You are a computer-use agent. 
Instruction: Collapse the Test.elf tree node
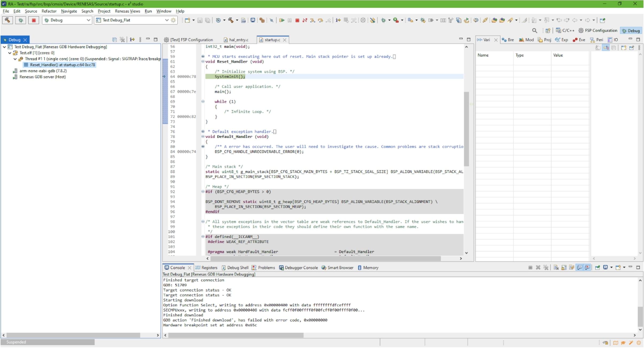click(10, 53)
